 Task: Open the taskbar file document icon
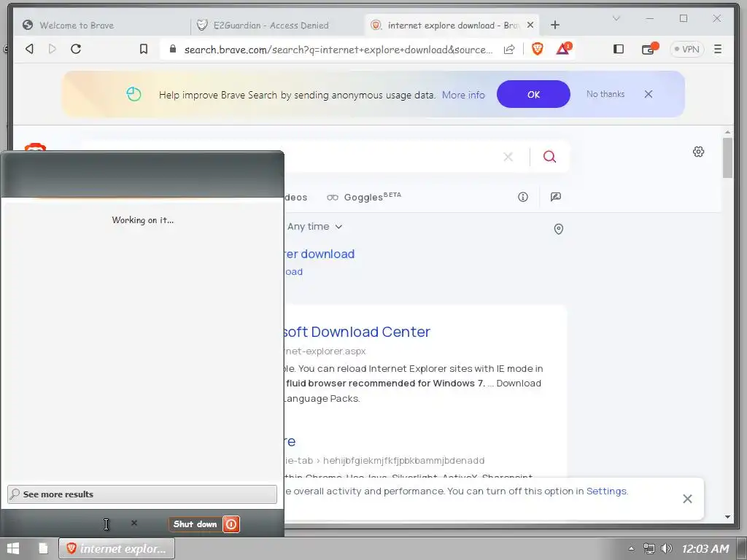[43, 548]
